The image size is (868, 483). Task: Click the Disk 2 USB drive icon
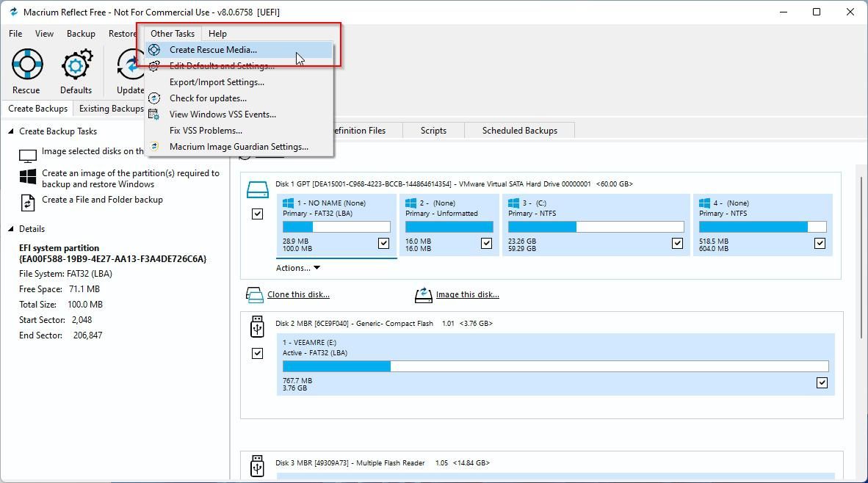[258, 327]
